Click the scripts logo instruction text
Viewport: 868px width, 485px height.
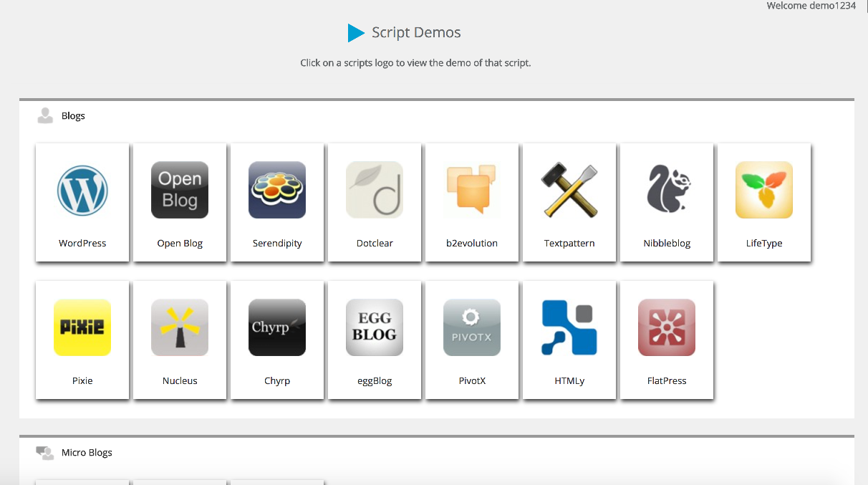[x=415, y=63]
